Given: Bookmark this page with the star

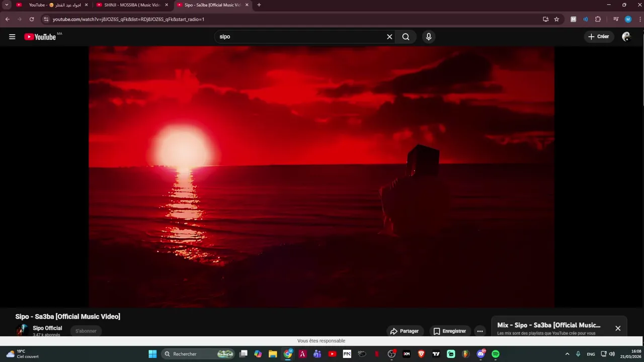Looking at the screenshot, I should (556, 19).
